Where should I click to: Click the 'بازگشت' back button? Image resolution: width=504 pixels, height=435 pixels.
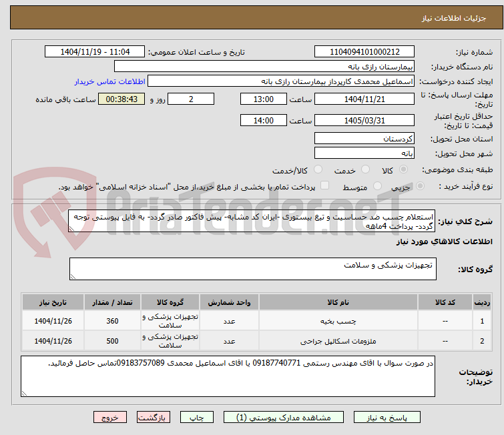click(154, 418)
